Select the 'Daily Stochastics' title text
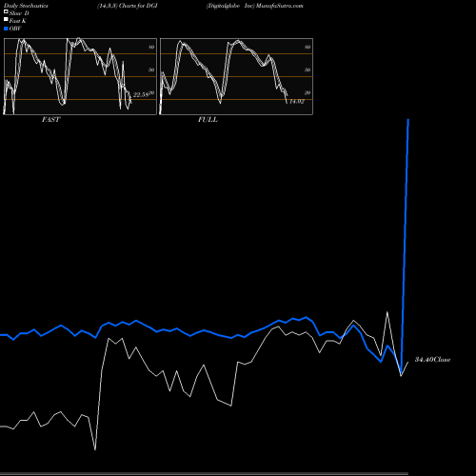The height and width of the screenshot is (476, 476). click(26, 6)
